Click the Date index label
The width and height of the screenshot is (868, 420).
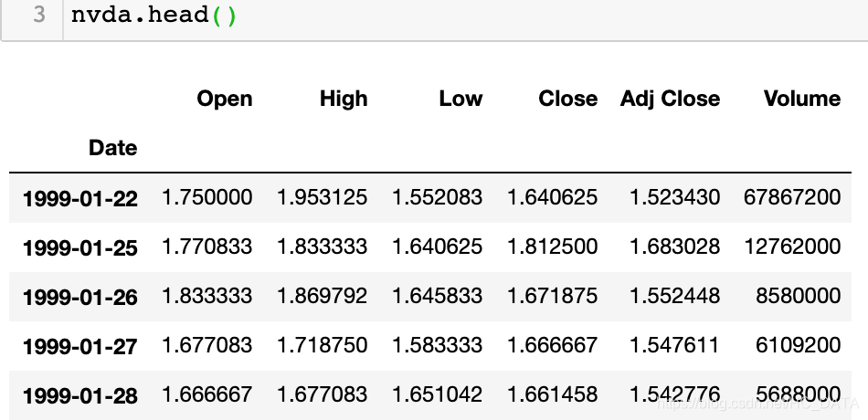113,148
